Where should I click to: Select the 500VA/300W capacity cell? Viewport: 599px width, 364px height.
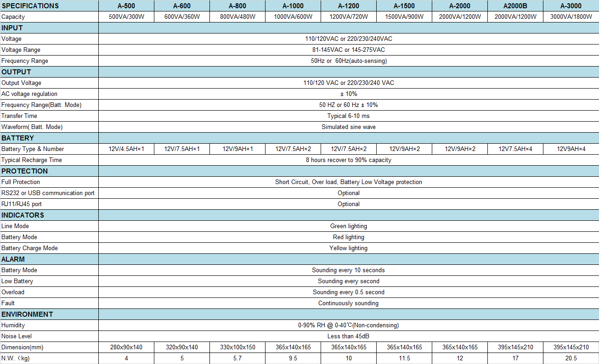click(x=126, y=17)
